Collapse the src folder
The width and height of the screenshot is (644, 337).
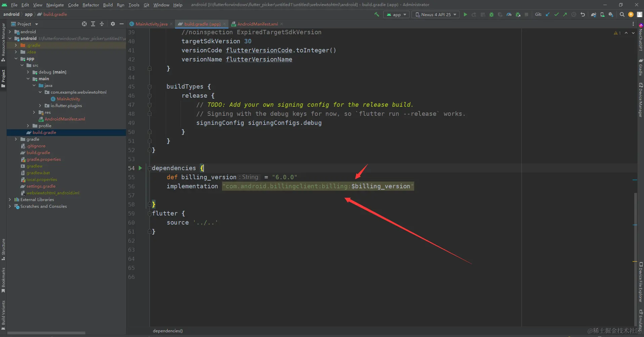click(22, 65)
